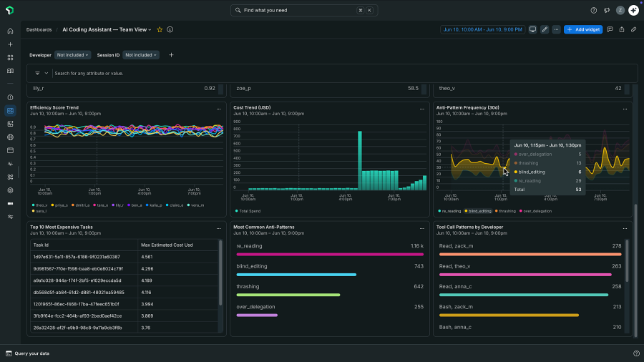Open bottom-right help circle icon
This screenshot has height=362, width=644.
pyautogui.click(x=636, y=353)
